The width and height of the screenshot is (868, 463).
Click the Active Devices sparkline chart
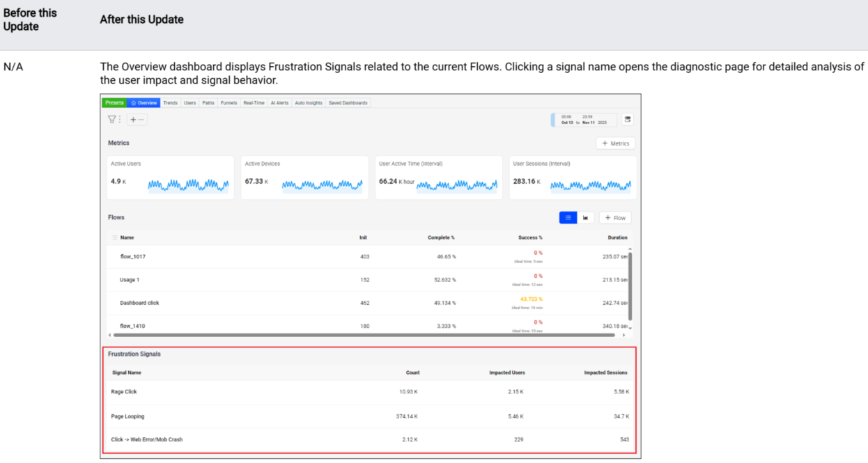click(322, 185)
